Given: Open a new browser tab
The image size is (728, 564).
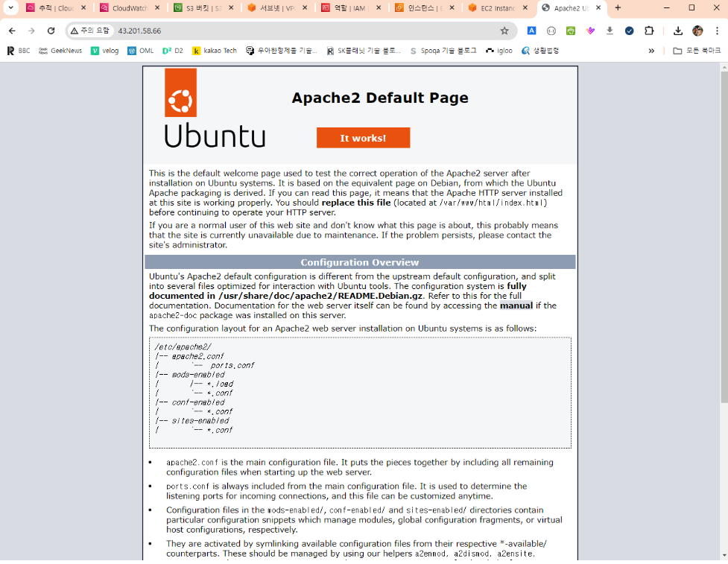Looking at the screenshot, I should pos(618,8).
